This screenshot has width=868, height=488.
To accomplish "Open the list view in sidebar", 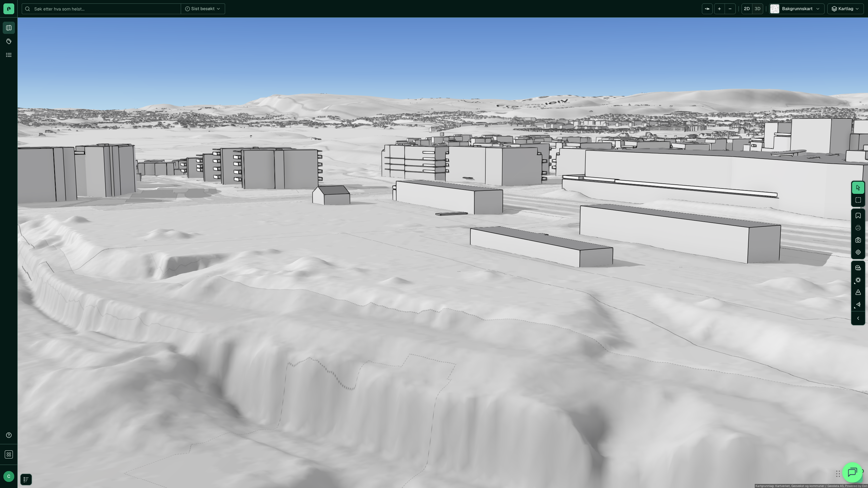I will 9,55.
